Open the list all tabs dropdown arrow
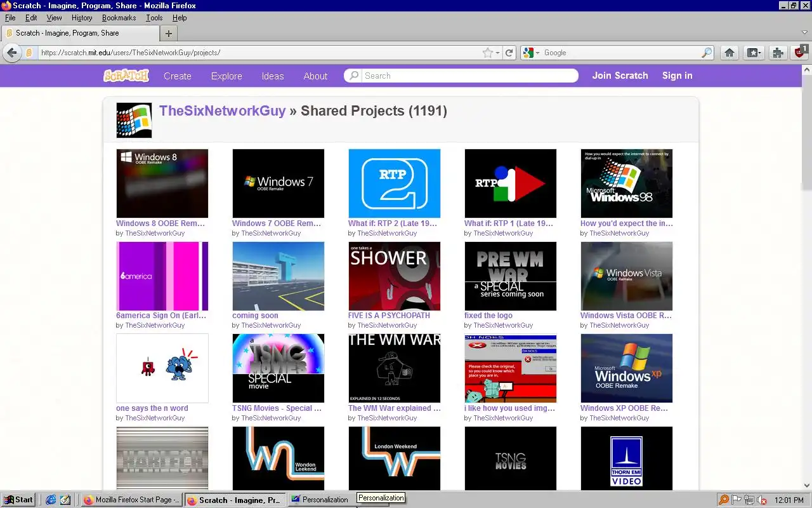This screenshot has height=508, width=812. pos(805,32)
